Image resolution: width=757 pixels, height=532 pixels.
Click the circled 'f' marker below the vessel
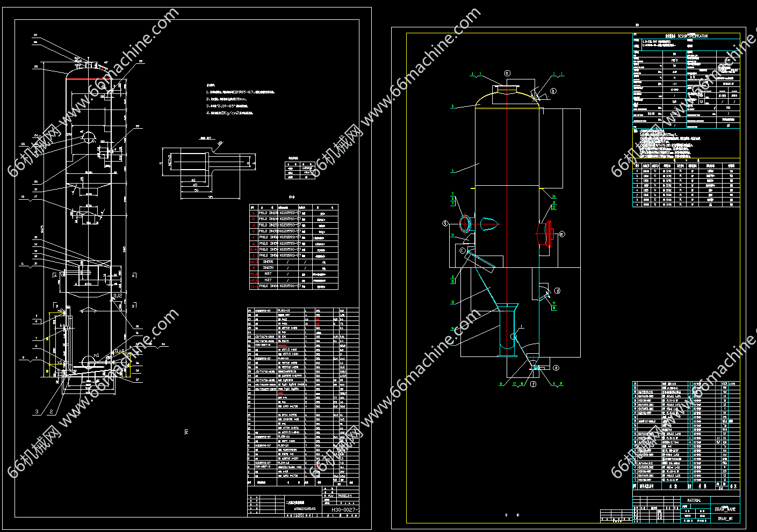tap(533, 384)
